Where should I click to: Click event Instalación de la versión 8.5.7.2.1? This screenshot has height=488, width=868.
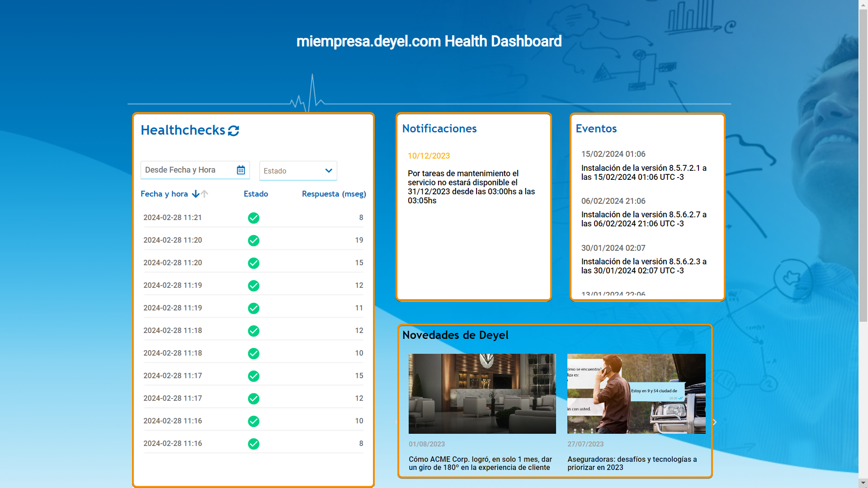pyautogui.click(x=644, y=173)
